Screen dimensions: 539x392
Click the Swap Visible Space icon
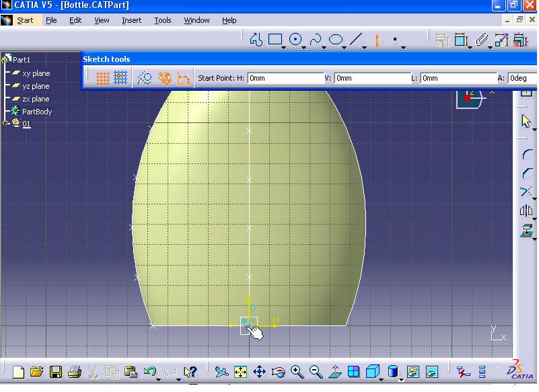click(x=432, y=372)
